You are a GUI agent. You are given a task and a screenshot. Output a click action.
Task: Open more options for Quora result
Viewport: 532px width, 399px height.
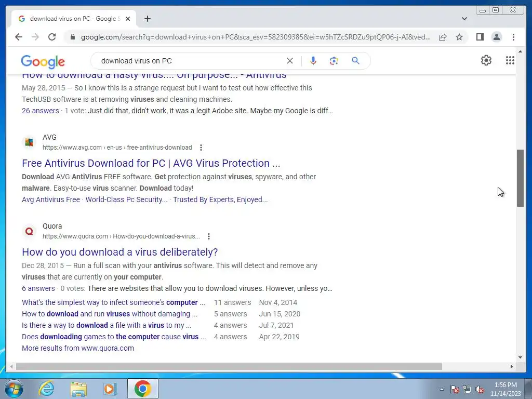click(209, 236)
